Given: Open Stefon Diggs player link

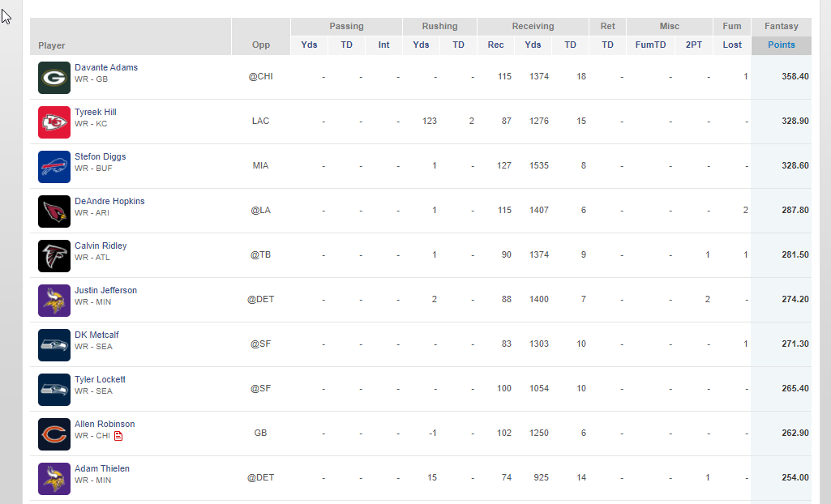Looking at the screenshot, I should tap(101, 156).
